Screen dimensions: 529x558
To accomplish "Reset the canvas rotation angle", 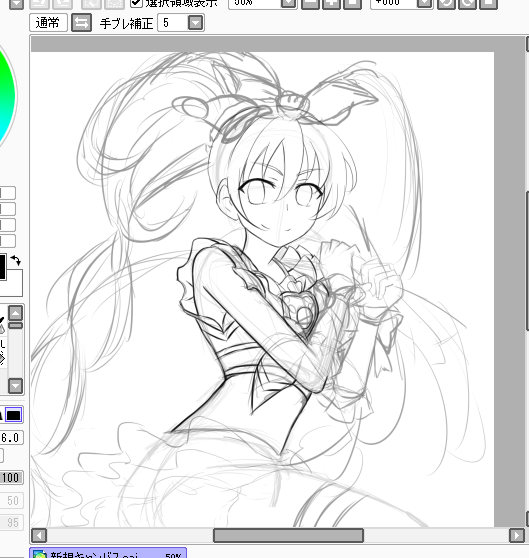I will click(x=489, y=3).
